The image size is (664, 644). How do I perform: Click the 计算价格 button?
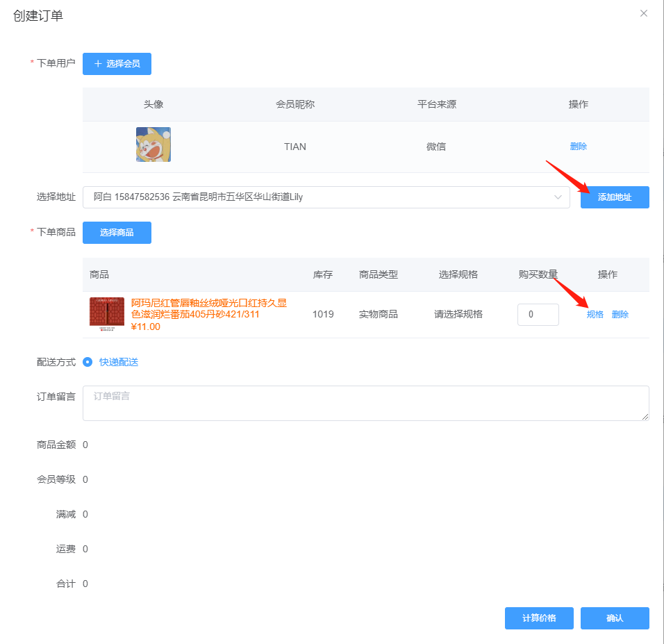tap(539, 618)
